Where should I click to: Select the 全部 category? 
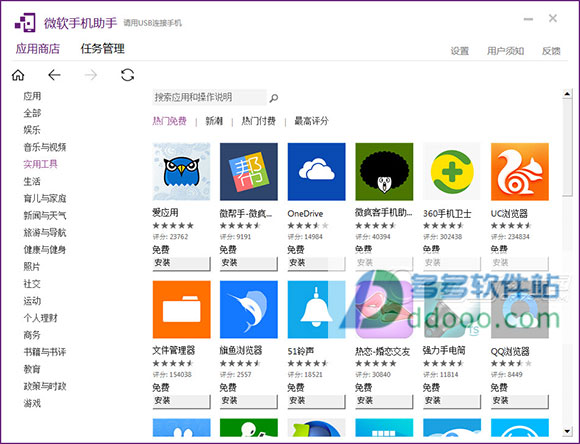(x=32, y=113)
